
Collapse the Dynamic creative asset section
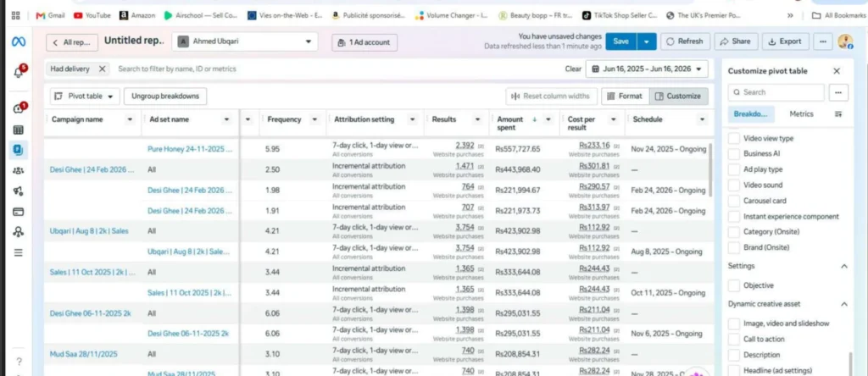[x=844, y=304]
